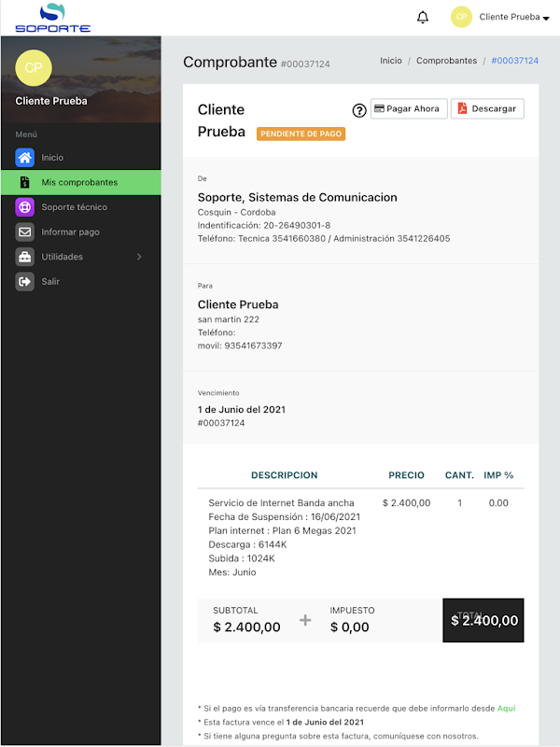This screenshot has width=560, height=747.
Task: Click the CP avatar in sidebar
Action: click(x=34, y=67)
